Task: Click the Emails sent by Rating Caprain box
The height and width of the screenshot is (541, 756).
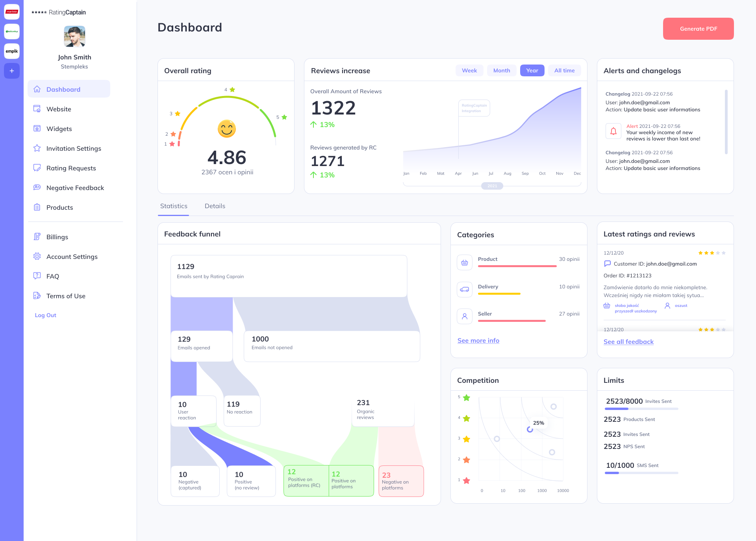Action: (x=289, y=276)
